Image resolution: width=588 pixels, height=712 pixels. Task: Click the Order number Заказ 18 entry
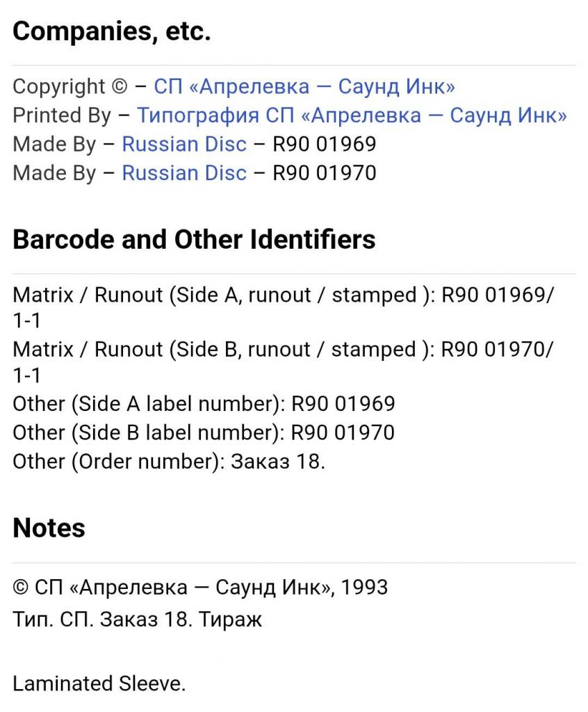tap(168, 461)
